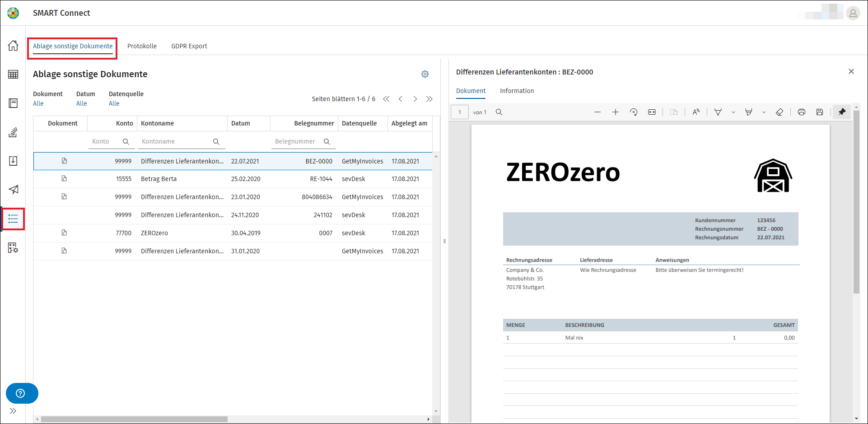Save the displayed document
This screenshot has height=424, width=868.
pos(820,112)
